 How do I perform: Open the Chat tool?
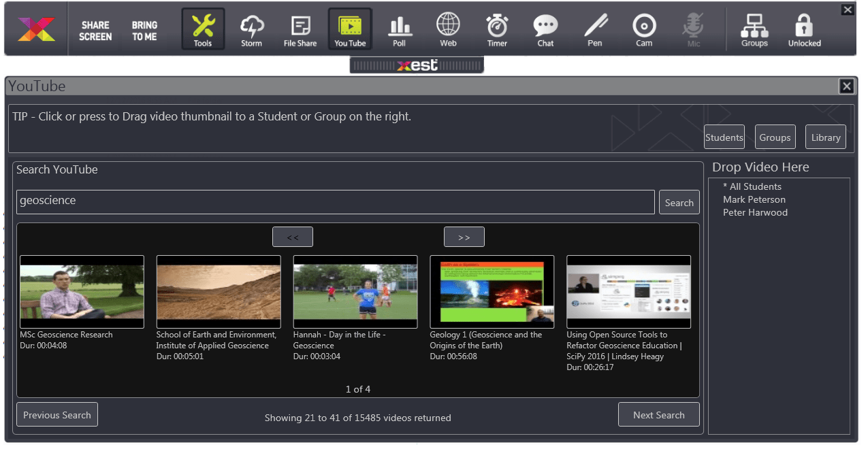pyautogui.click(x=545, y=31)
